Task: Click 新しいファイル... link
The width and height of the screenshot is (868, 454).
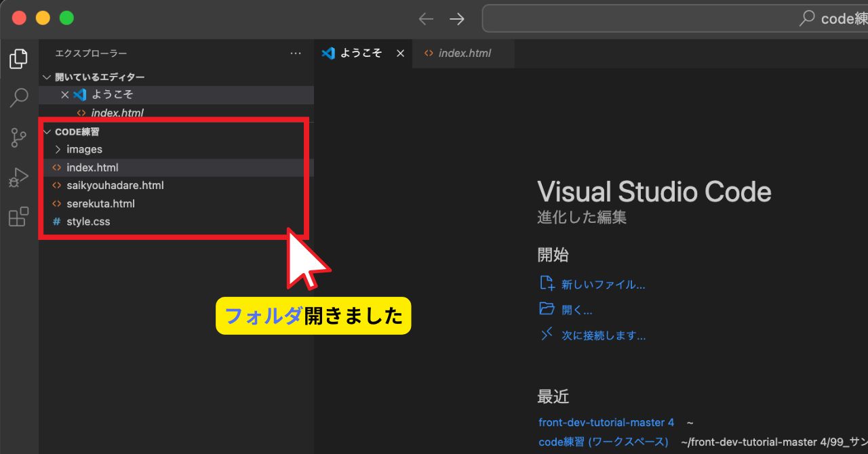Action: pyautogui.click(x=604, y=285)
